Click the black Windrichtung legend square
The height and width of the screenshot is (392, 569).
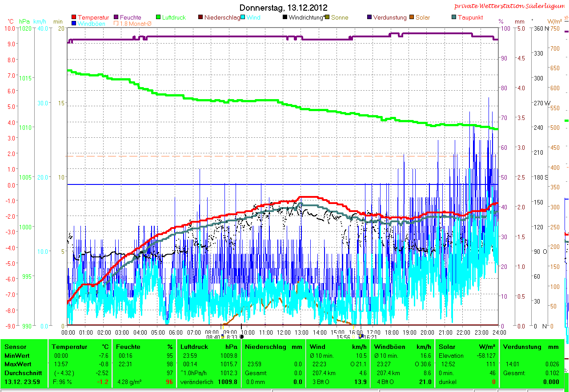[x=284, y=18]
